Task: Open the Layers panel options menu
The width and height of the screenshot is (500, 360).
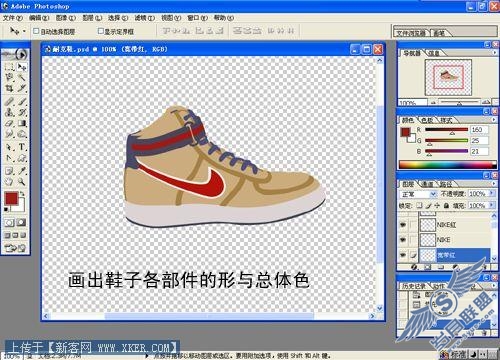Action: point(494,184)
